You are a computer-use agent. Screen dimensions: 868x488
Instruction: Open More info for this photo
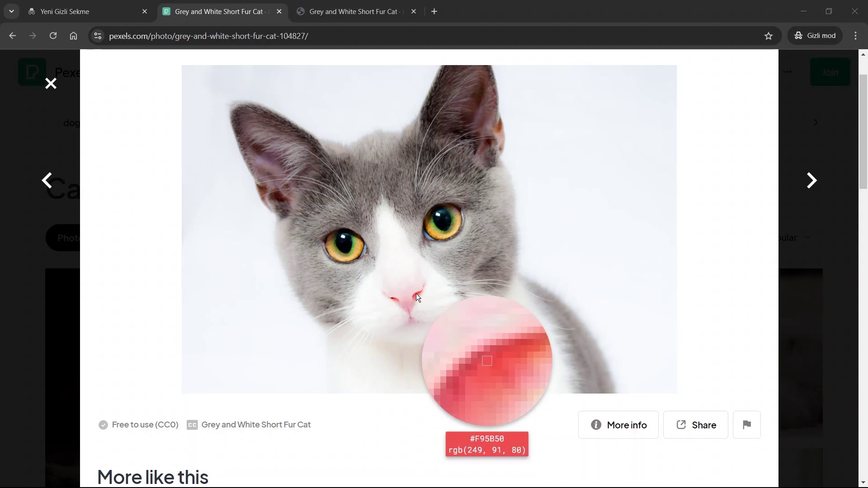click(x=618, y=425)
